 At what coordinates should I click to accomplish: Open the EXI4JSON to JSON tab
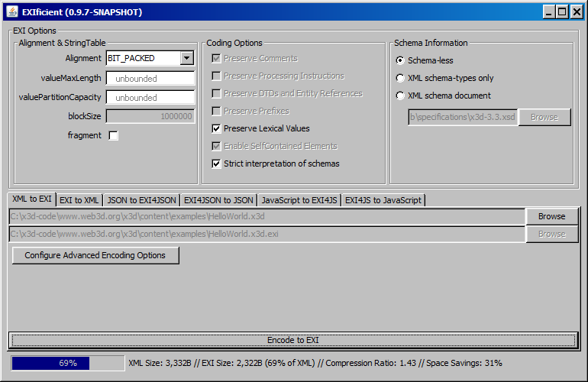(x=218, y=200)
